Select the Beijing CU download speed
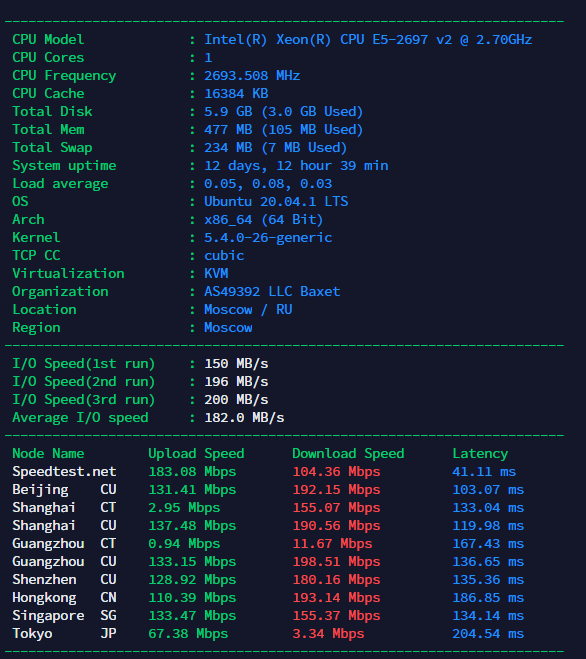Viewport: 586px width, 659px height. (x=336, y=490)
